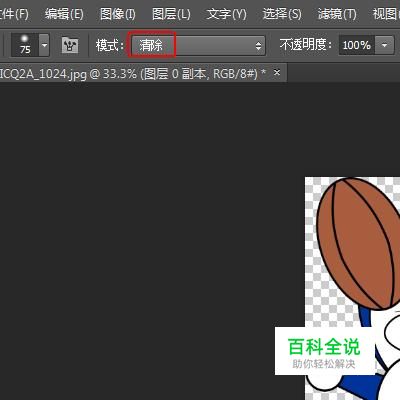The height and width of the screenshot is (400, 400).
Task: Open the 编辑(E) menu
Action: (x=64, y=14)
